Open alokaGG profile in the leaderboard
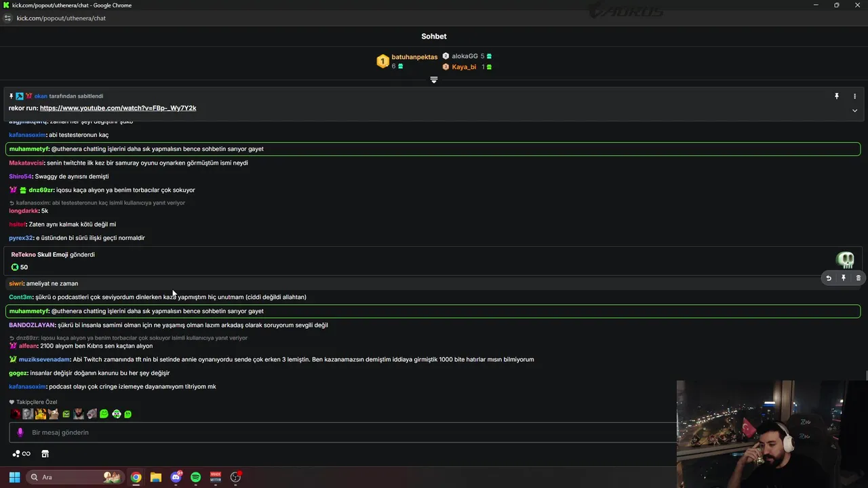 coord(465,56)
